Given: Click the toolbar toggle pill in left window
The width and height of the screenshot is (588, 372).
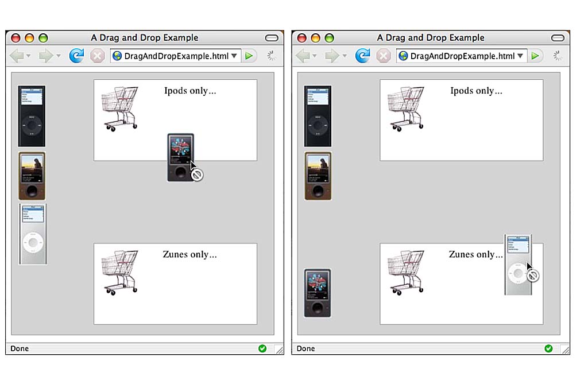Looking at the screenshot, I should pyautogui.click(x=272, y=38).
